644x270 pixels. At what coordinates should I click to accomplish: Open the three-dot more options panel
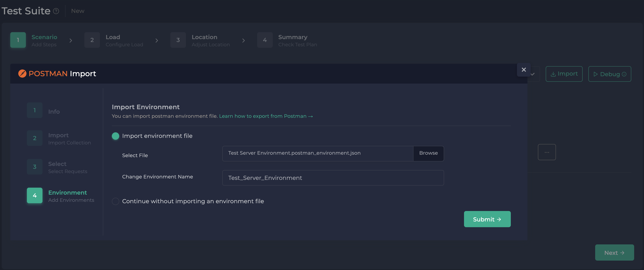pyautogui.click(x=547, y=152)
